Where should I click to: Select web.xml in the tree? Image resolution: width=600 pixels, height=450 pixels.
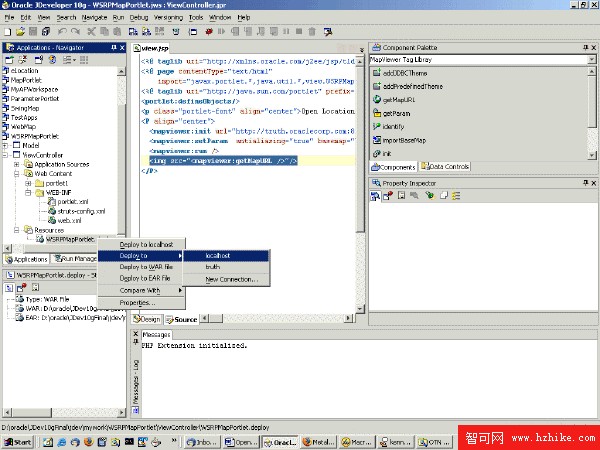(65, 221)
